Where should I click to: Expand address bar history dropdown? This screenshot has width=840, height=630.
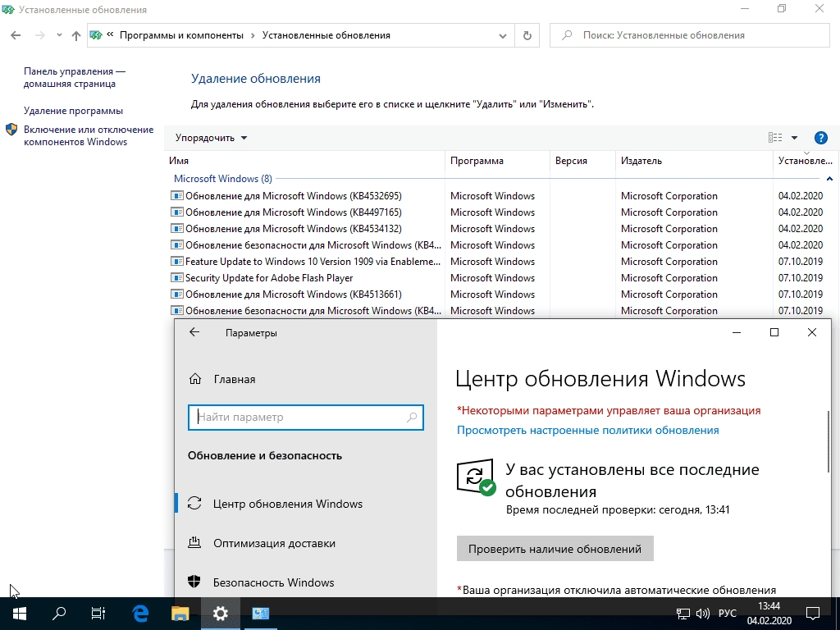503,36
